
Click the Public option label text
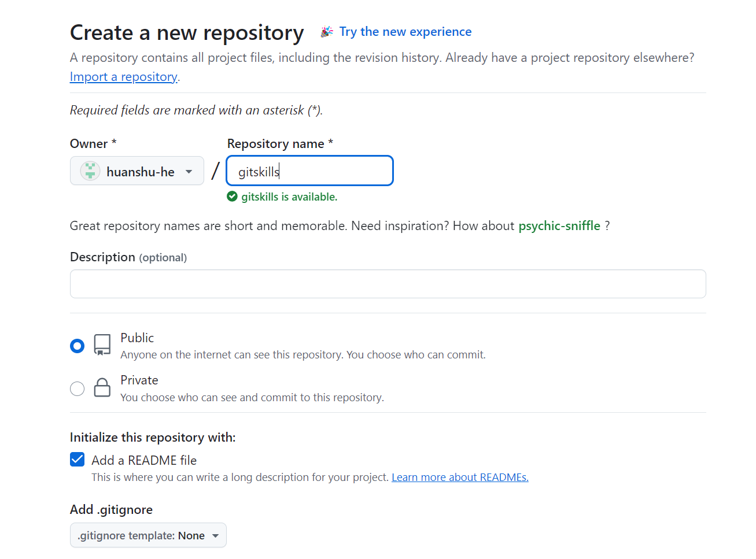click(x=137, y=338)
